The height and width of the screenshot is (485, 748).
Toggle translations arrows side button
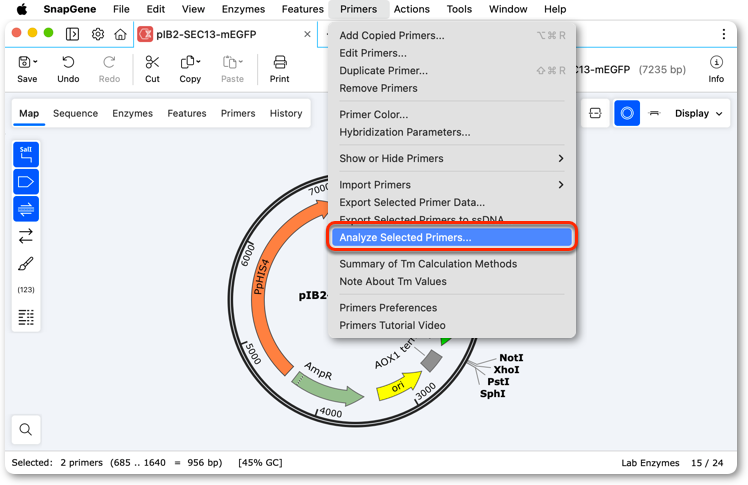[26, 236]
